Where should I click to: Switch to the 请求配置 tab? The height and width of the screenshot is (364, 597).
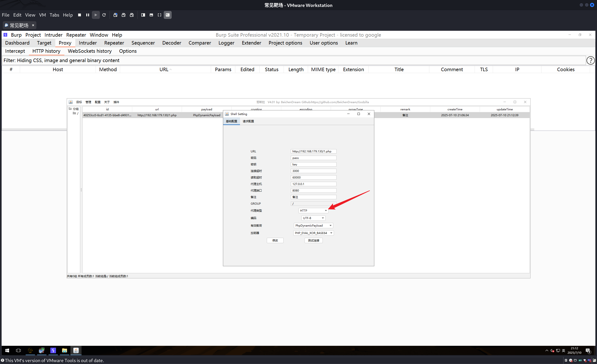pyautogui.click(x=248, y=121)
